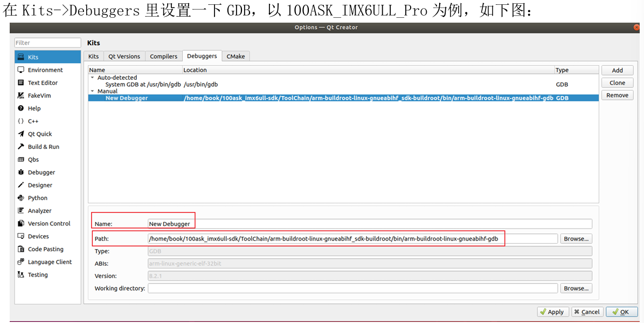Browse for the debugger Path

pyautogui.click(x=576, y=239)
